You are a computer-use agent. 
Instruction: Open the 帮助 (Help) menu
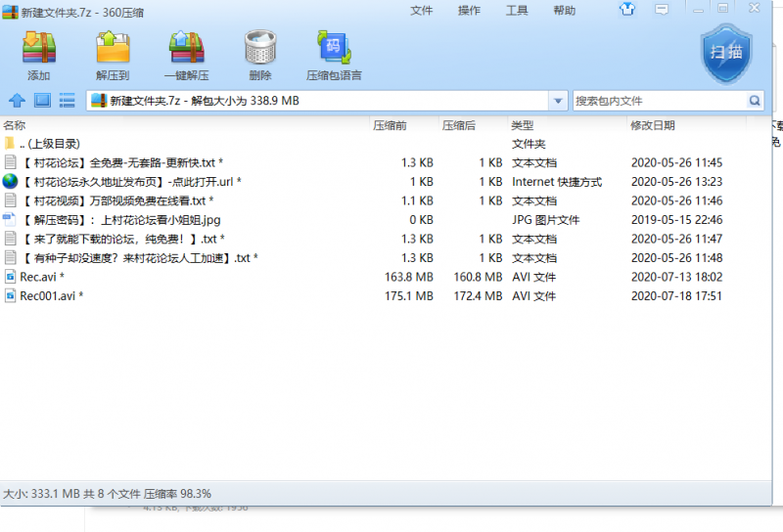(x=565, y=11)
